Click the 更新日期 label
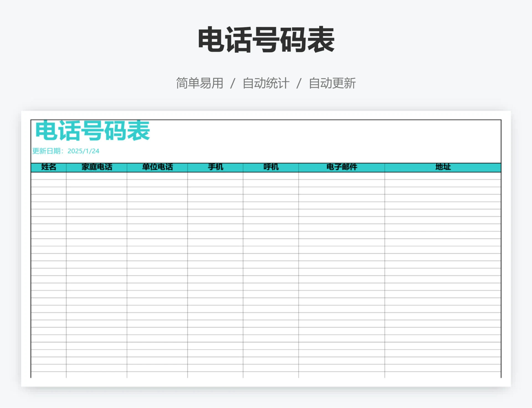This screenshot has width=532, height=408. click(48, 151)
